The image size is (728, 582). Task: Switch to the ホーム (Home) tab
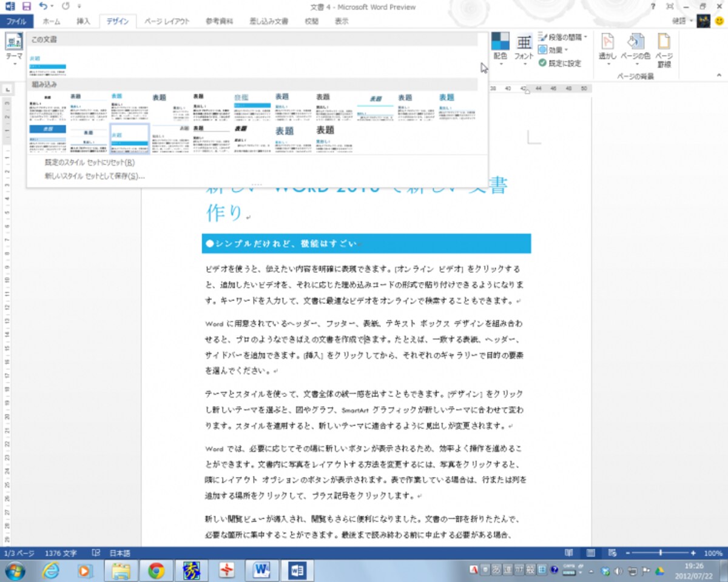pyautogui.click(x=52, y=21)
